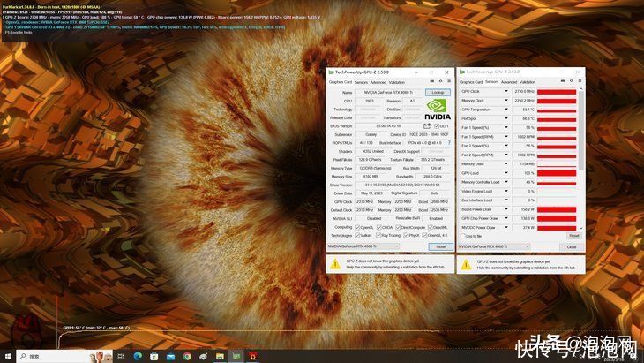This screenshot has width=644, height=363.
Task: Toggle the OpenGL 4.6 checkbox
Action: 424,236
